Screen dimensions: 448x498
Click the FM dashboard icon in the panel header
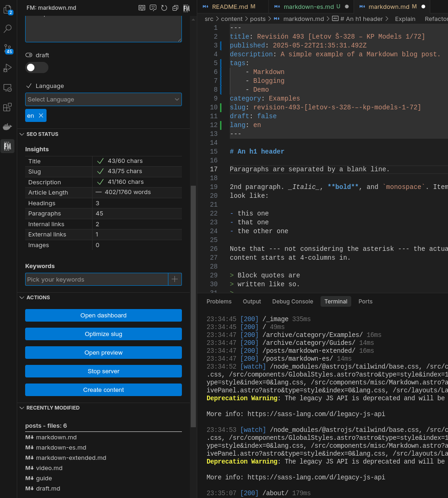point(187,8)
